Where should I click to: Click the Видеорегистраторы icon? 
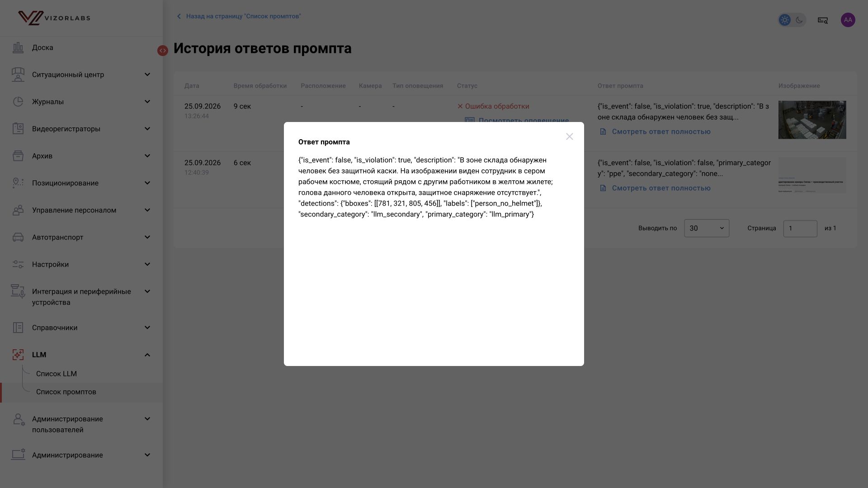18,129
